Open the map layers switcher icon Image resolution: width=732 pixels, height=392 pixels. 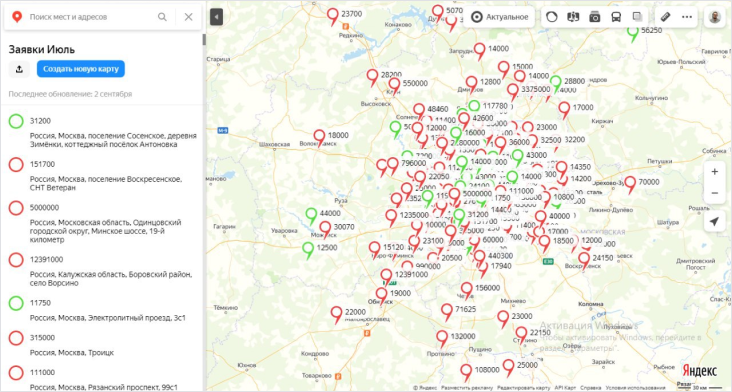[637, 17]
